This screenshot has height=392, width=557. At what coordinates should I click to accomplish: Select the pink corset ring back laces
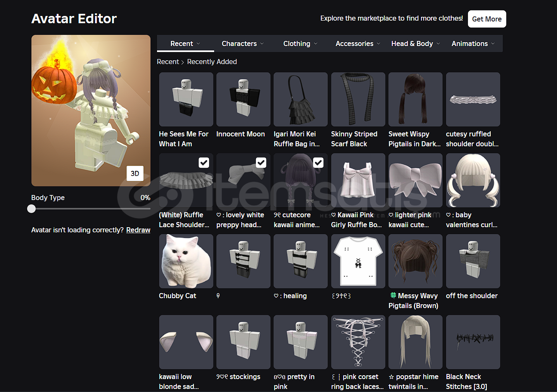coord(358,342)
